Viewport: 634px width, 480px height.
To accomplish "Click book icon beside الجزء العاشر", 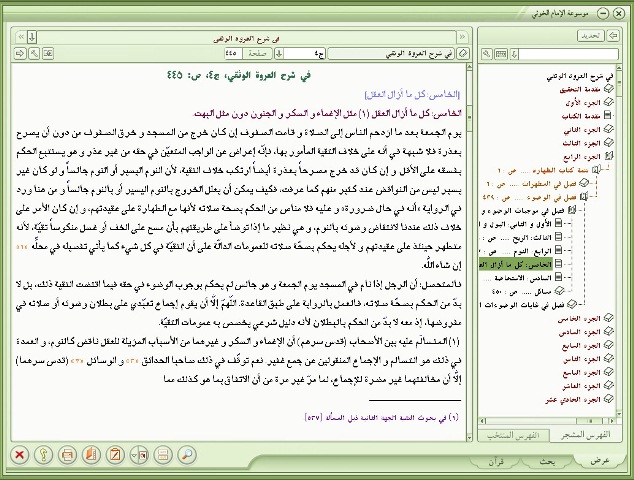I will [x=608, y=386].
